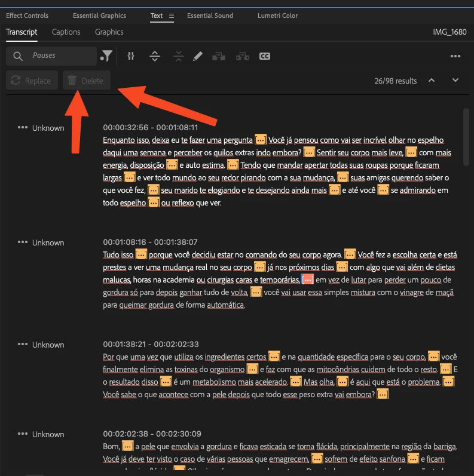The width and height of the screenshot is (474, 476).
Task: Select pause marker after "efeito sanfona"
Action: click(x=413, y=459)
